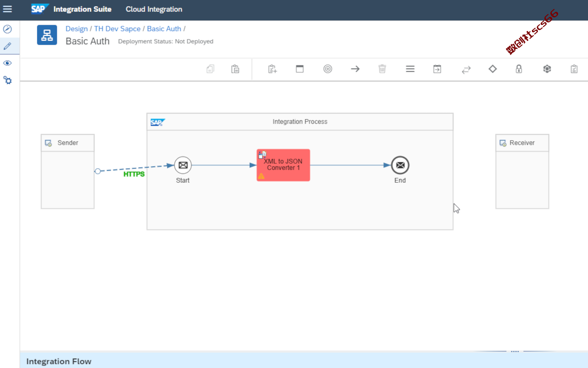Select the Sender participant
This screenshot has width=588, height=368.
pyautogui.click(x=68, y=172)
